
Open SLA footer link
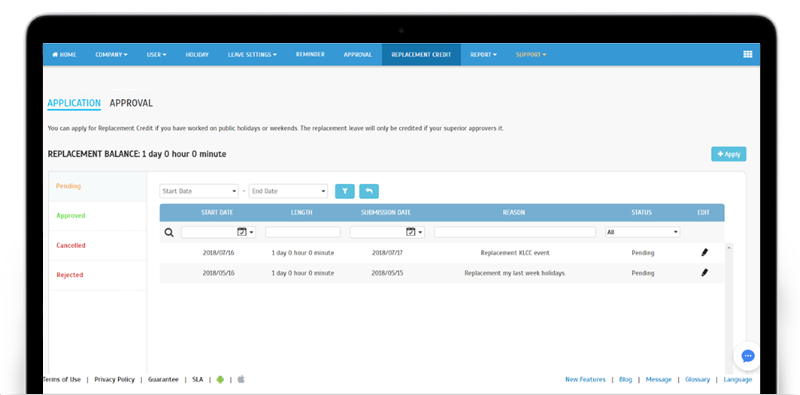(x=197, y=380)
